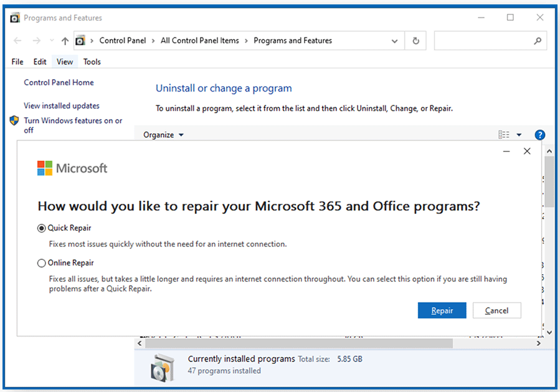Close the Microsoft repair dialog
The height and width of the screenshot is (392, 560).
(x=527, y=151)
